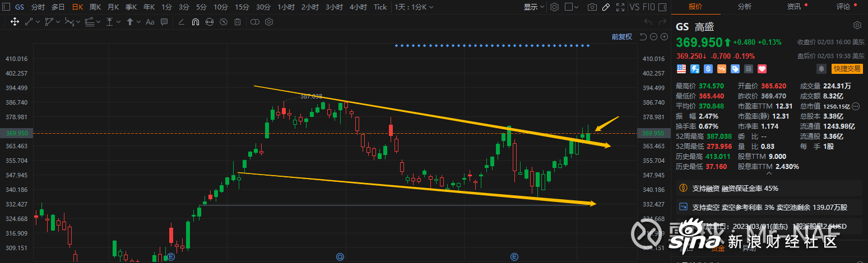Select the wave pattern numbering tool

tap(69, 22)
